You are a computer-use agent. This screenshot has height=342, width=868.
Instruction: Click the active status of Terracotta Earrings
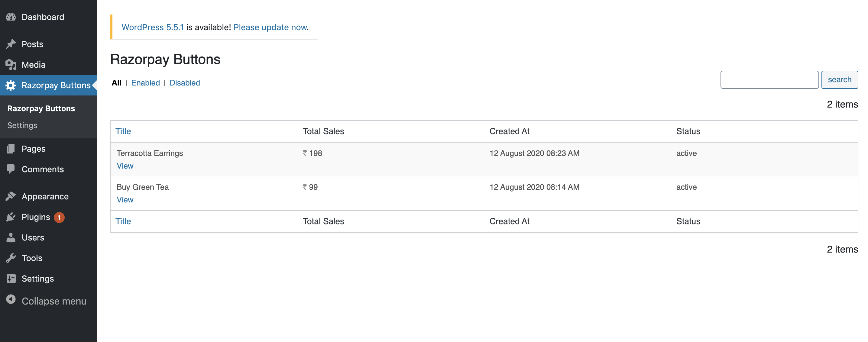coord(686,153)
